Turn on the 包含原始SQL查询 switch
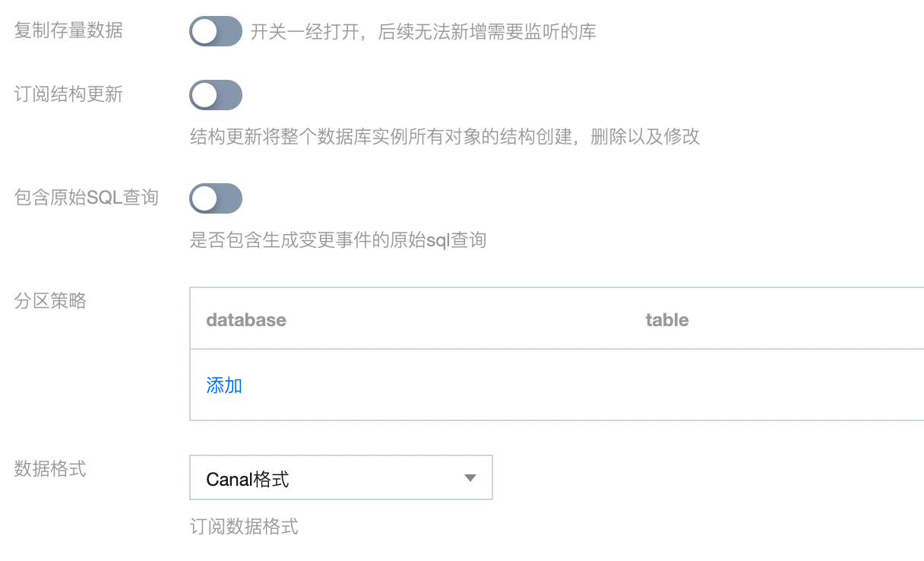This screenshot has width=924, height=561. coord(216,199)
